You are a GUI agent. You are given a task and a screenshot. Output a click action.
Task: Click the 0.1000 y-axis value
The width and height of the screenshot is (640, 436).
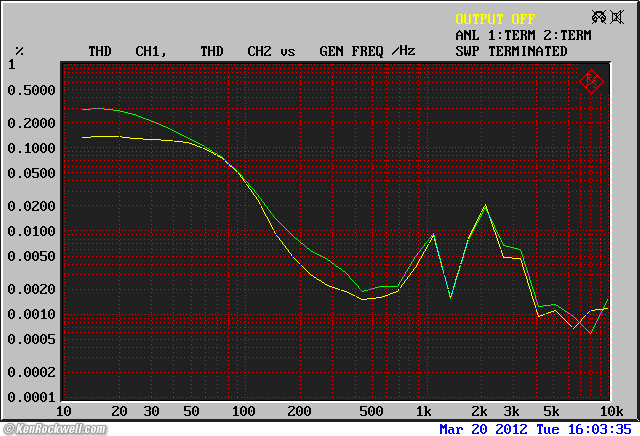click(31, 148)
